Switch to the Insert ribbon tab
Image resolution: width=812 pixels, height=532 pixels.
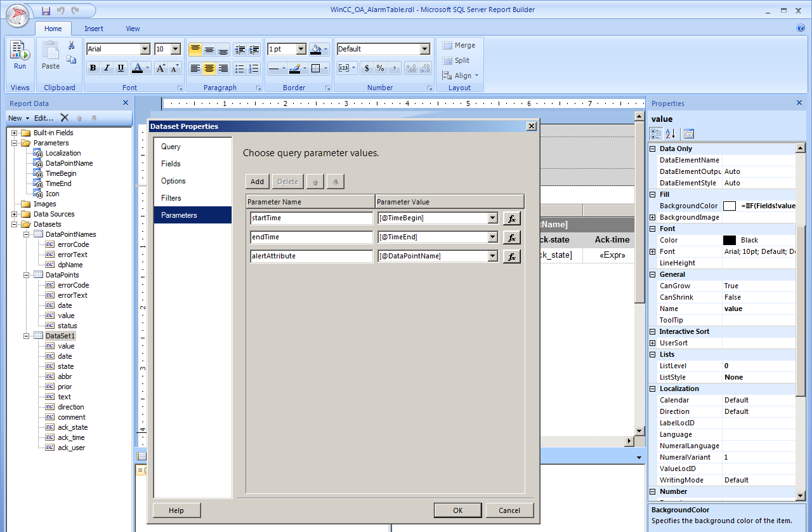click(x=94, y=29)
